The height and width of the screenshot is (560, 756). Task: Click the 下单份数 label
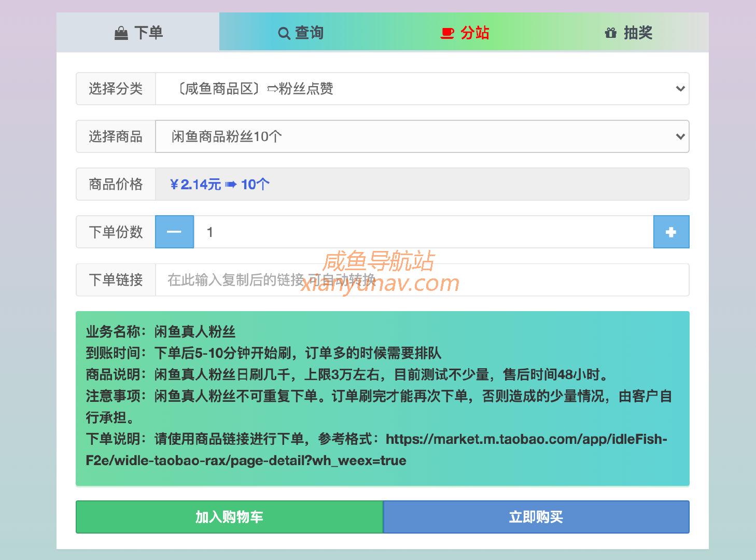point(116,232)
